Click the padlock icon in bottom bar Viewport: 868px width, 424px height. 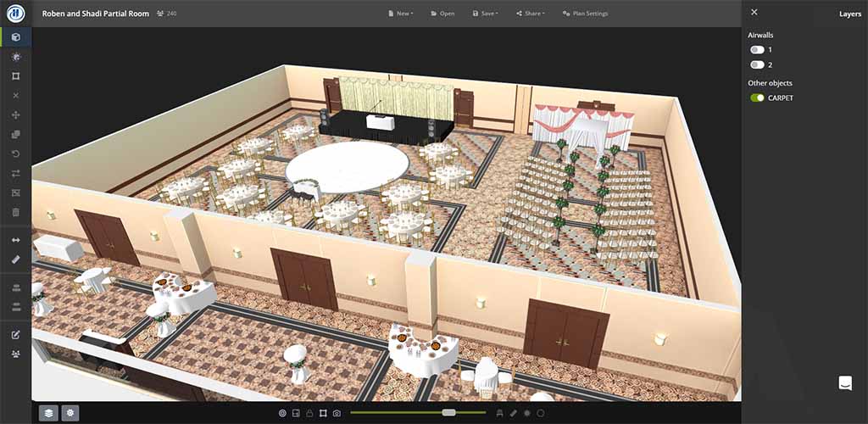(309, 413)
